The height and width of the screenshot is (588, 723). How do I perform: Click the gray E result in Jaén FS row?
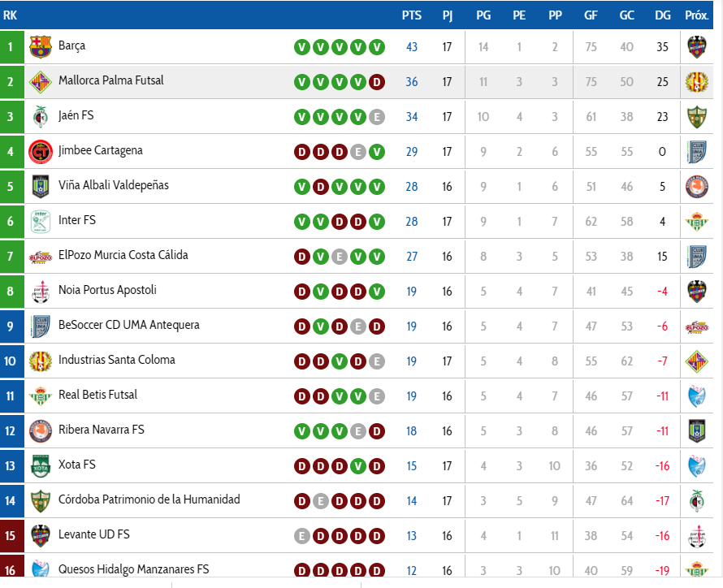click(x=376, y=117)
